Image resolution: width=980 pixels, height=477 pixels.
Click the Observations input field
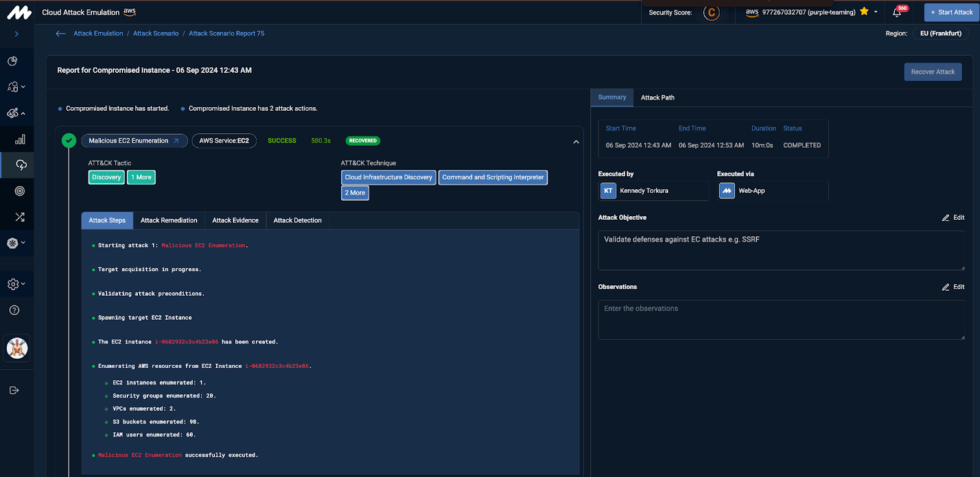[x=781, y=320]
